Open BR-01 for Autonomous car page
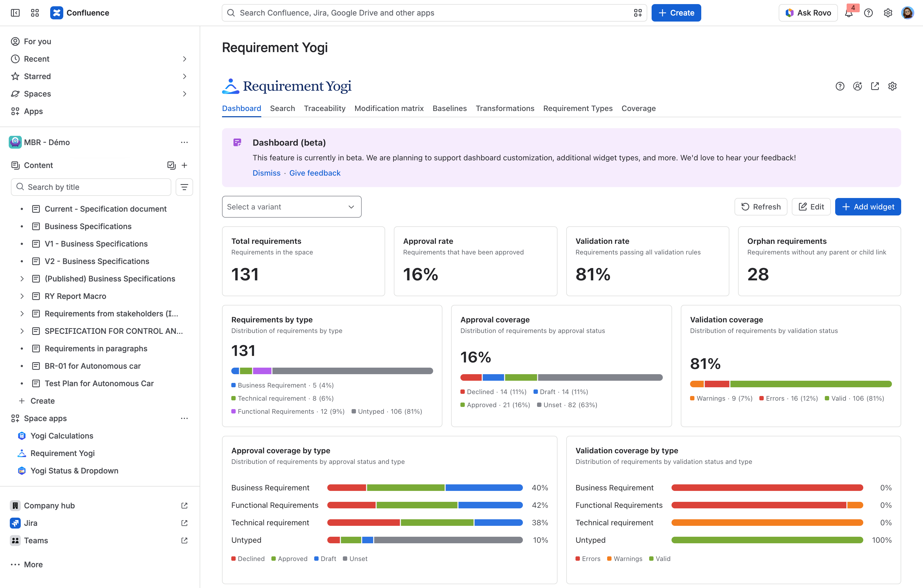 click(92, 366)
